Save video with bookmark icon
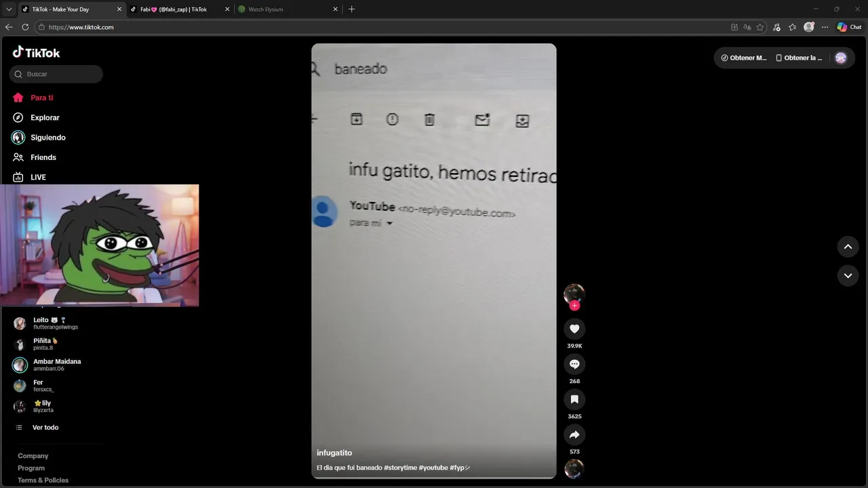This screenshot has height=488, width=868. tap(574, 399)
